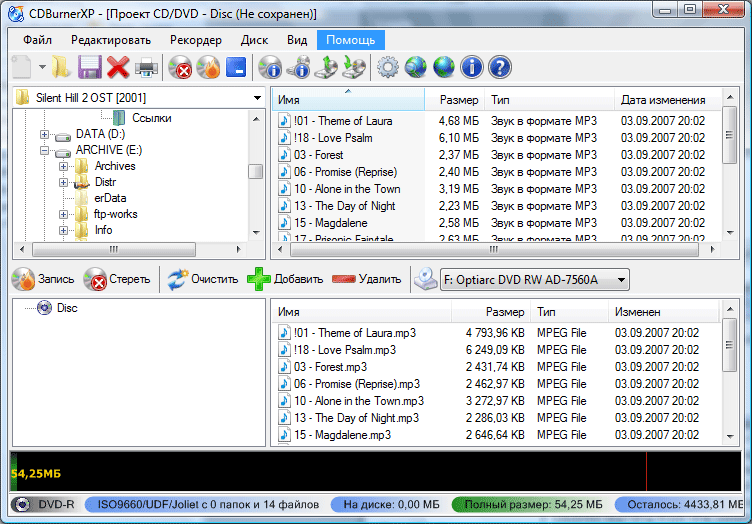Open the Silent Hill 2 OST folder dropdown

(257, 98)
